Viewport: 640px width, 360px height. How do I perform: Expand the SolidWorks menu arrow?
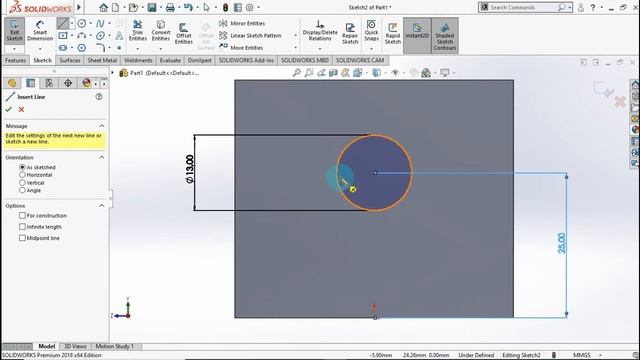79,7
